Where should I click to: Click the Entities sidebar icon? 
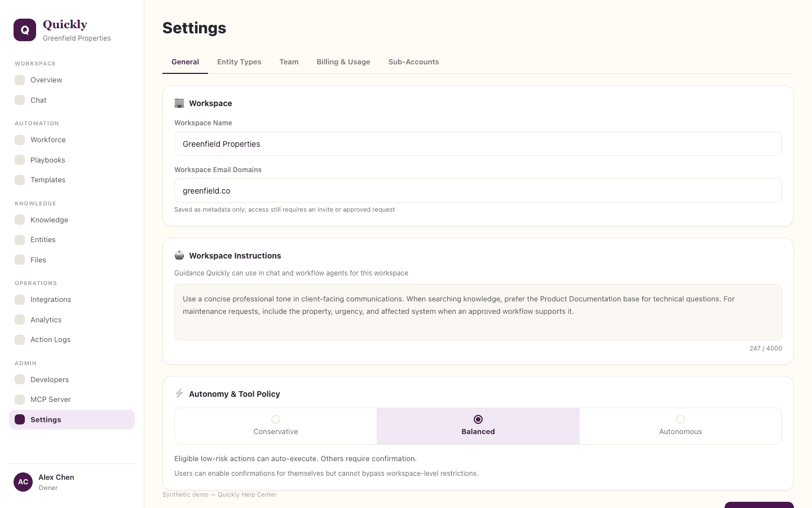point(20,240)
